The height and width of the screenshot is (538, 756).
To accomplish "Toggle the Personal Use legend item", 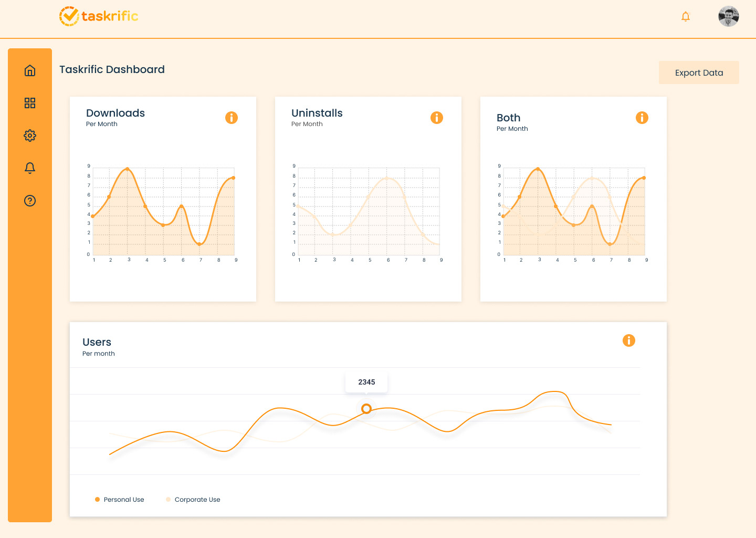I will [x=120, y=500].
